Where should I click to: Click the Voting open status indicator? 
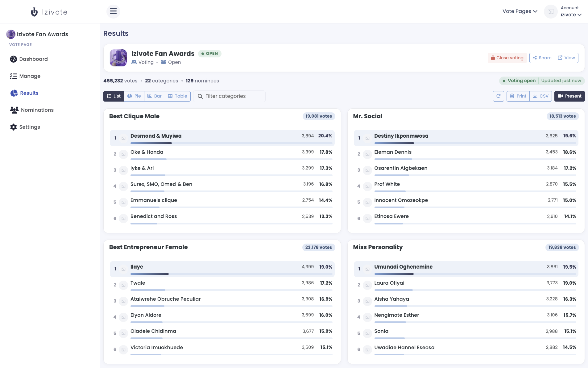pyautogui.click(x=519, y=81)
